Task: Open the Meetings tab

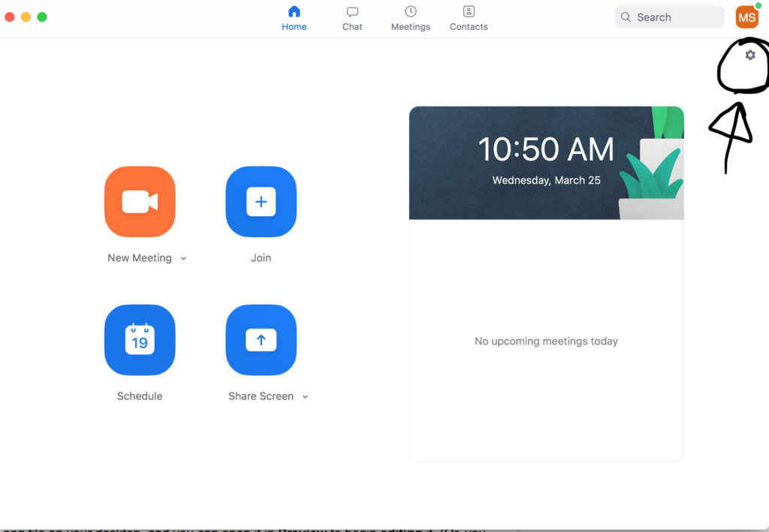Action: coord(411,18)
